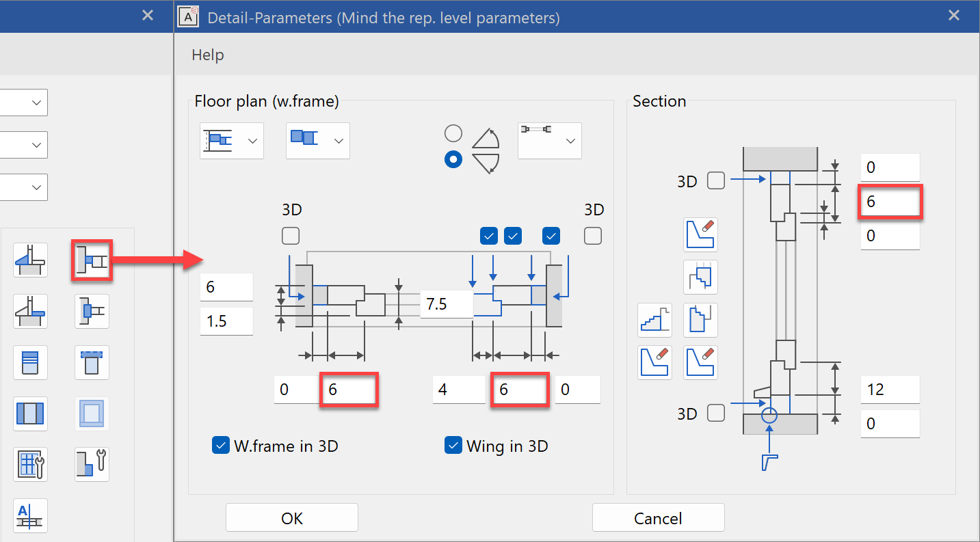Click the stair-step profile icon in Section
Image resolution: width=980 pixels, height=542 pixels.
(655, 321)
